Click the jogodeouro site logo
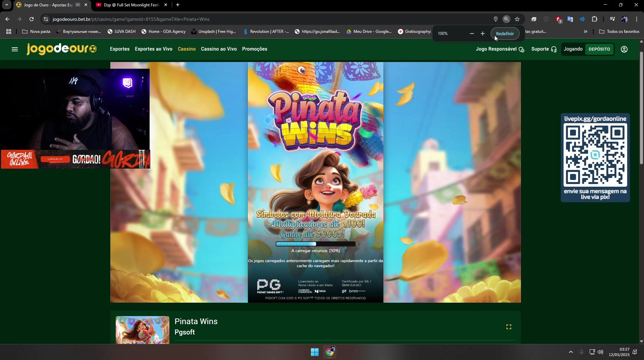Screen dimensions: 644x360 coord(62,49)
